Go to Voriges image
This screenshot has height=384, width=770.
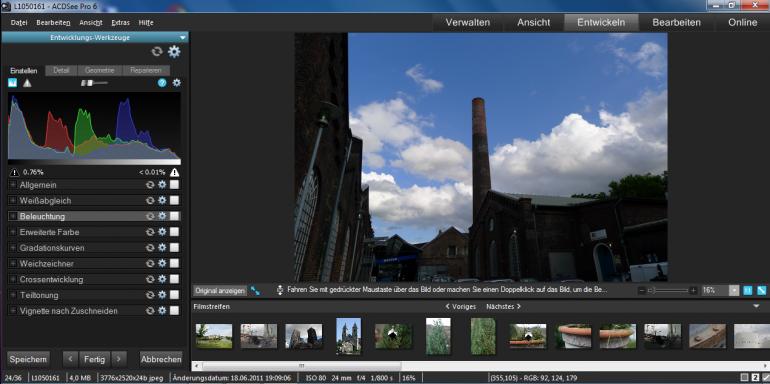[x=461, y=306]
